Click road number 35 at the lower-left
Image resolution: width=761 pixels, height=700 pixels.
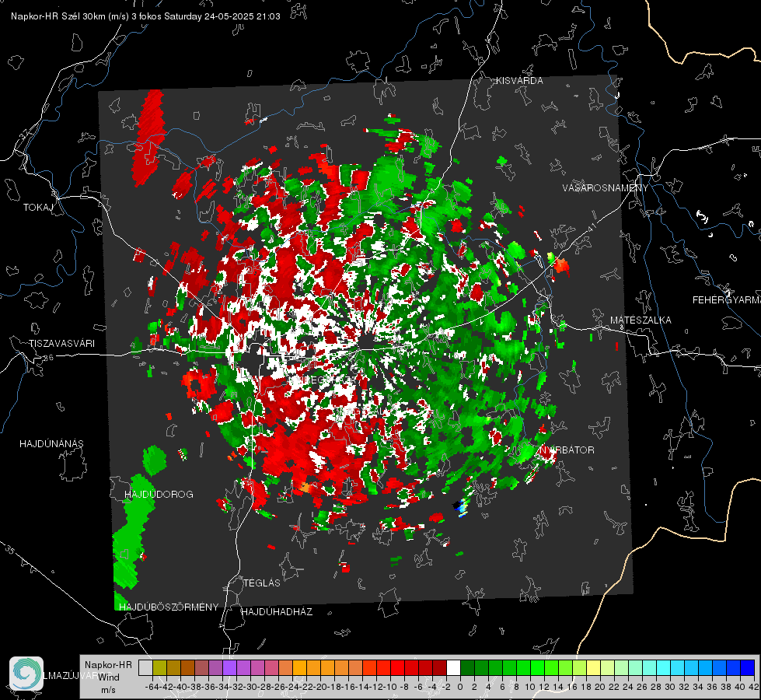coord(9,549)
